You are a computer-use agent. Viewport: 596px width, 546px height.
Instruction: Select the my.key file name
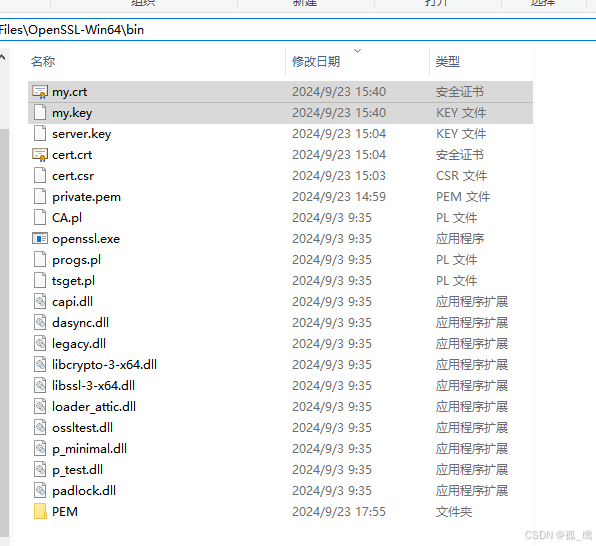[72, 113]
